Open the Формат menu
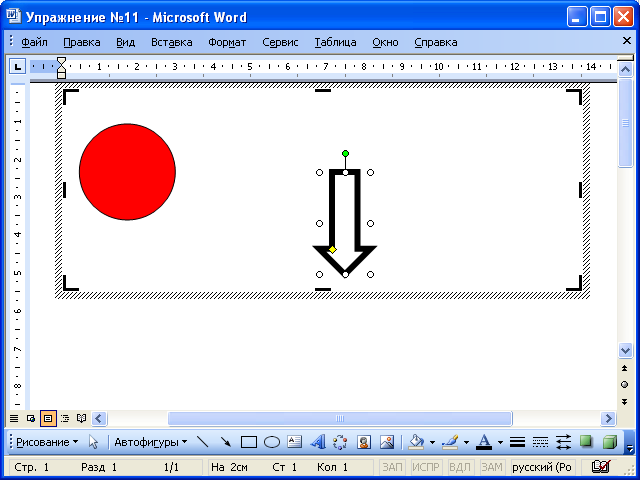This screenshot has height=480, width=640. pyautogui.click(x=227, y=42)
